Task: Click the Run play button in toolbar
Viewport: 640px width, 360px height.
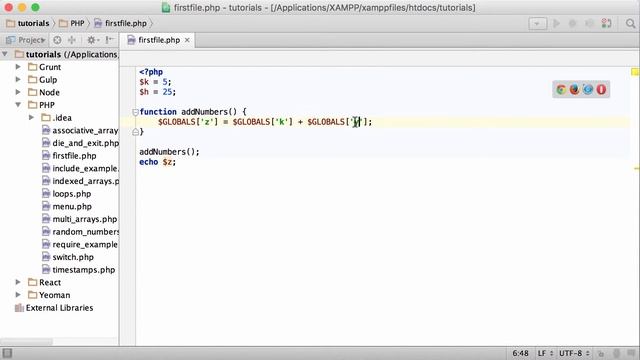Action: point(556,24)
